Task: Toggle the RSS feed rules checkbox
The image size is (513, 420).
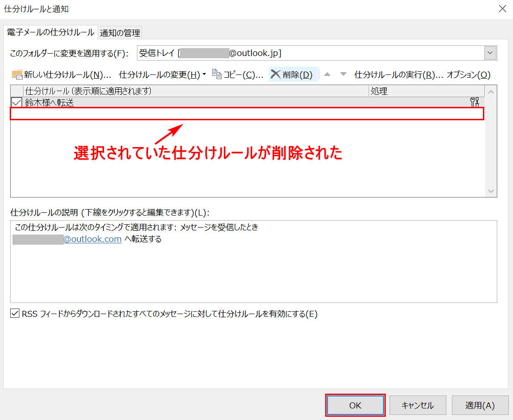Action: tap(15, 314)
